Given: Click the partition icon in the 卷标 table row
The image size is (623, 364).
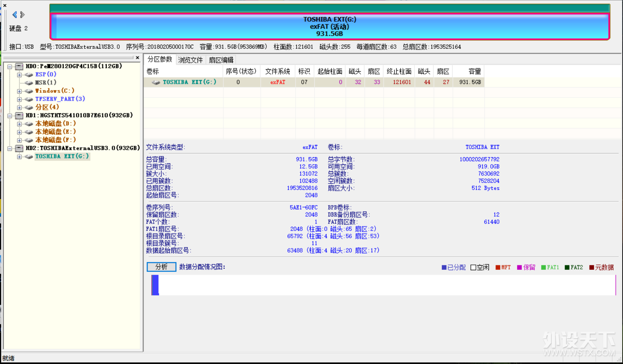Looking at the screenshot, I should [x=156, y=82].
